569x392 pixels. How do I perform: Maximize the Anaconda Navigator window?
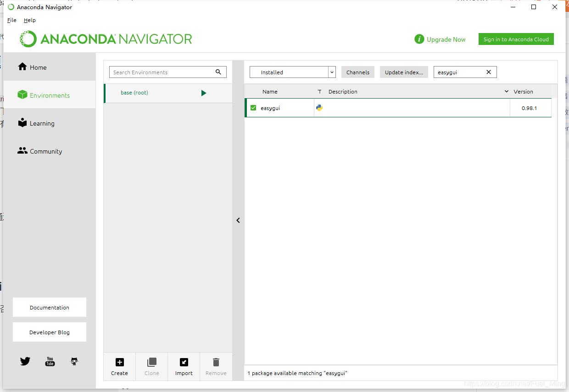tap(534, 7)
